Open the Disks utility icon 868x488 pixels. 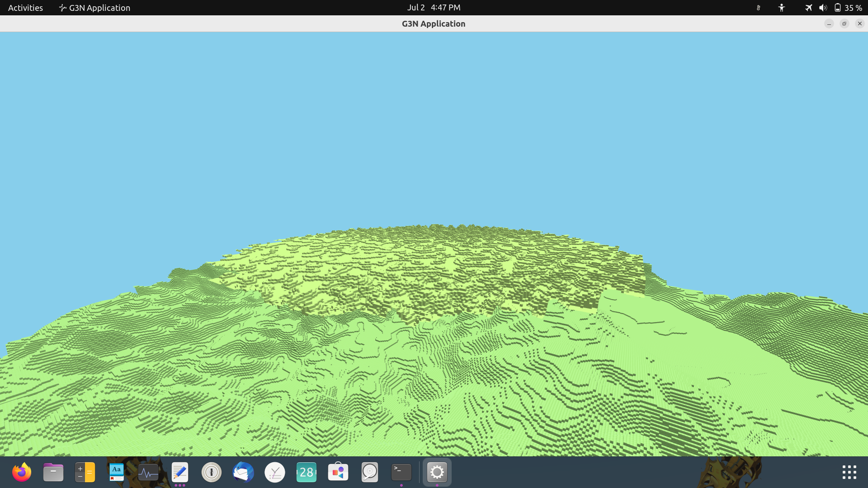click(x=370, y=473)
